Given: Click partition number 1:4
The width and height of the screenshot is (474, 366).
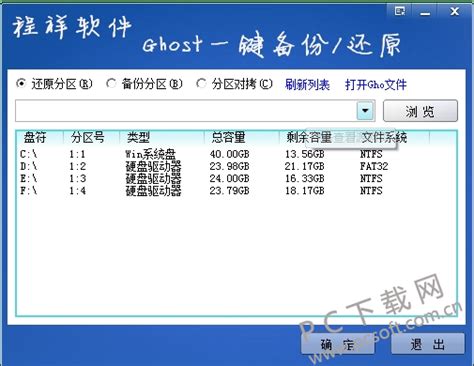Looking at the screenshot, I should click(x=77, y=191).
